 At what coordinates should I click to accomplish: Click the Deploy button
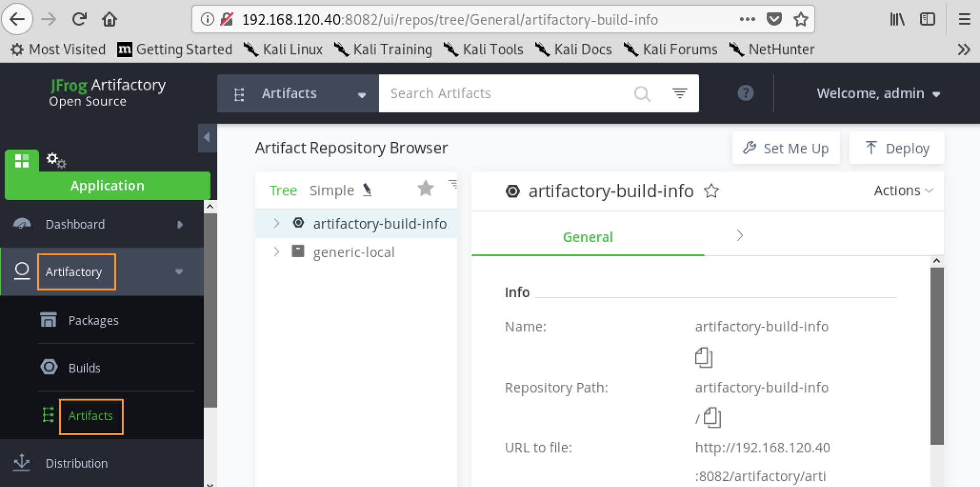point(897,148)
